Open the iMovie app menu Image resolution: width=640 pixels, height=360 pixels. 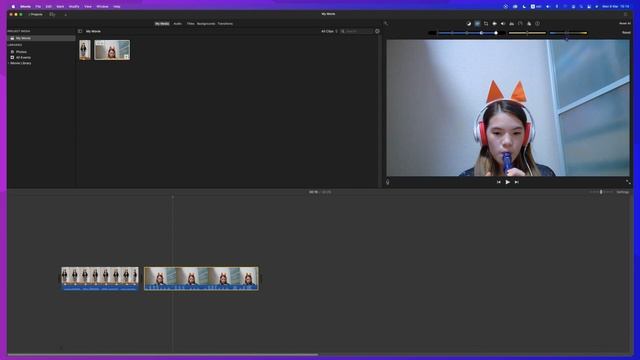coord(25,7)
